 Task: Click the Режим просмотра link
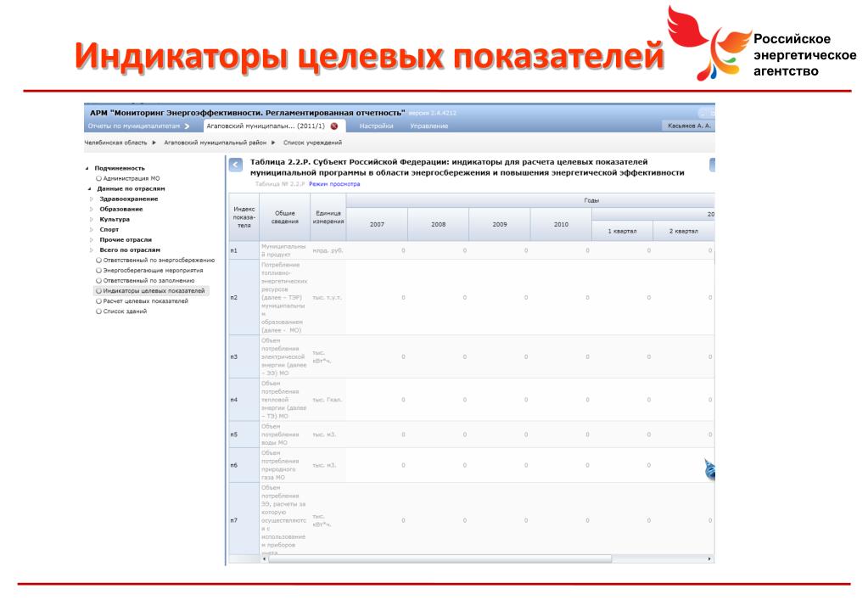pos(334,184)
